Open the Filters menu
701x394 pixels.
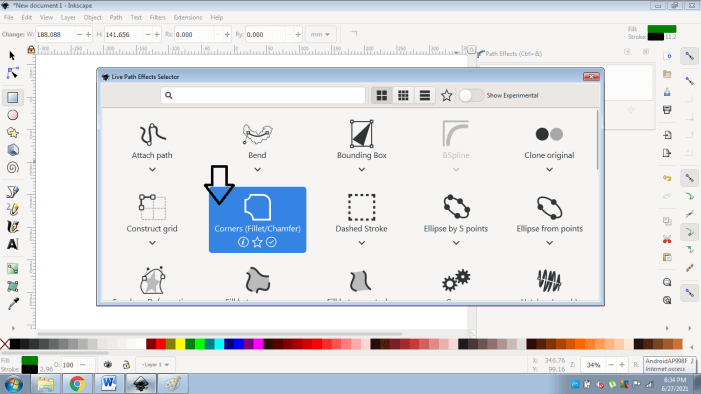[157, 17]
